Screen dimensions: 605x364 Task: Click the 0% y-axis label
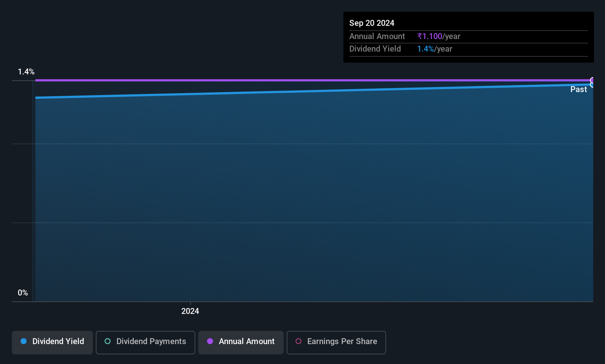pyautogui.click(x=23, y=293)
